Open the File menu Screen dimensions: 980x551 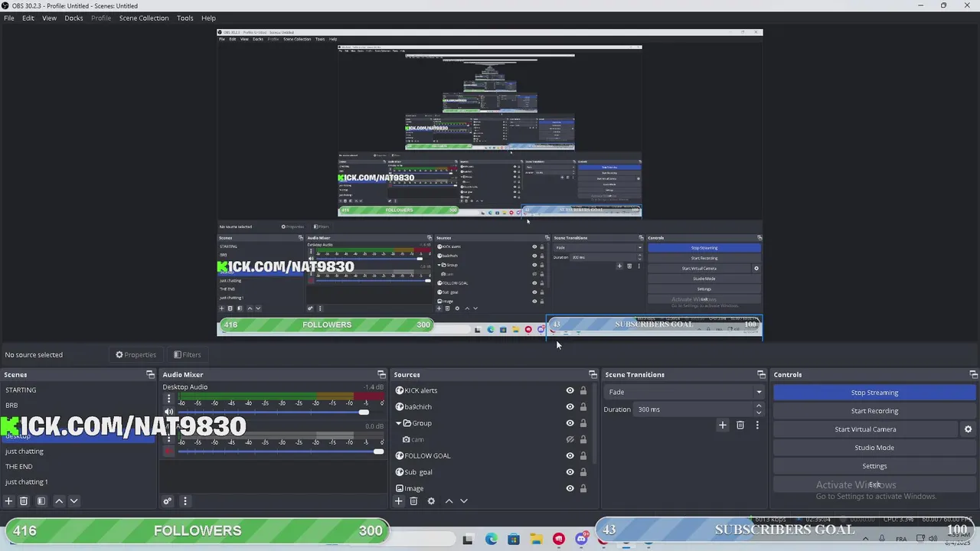[x=9, y=18]
